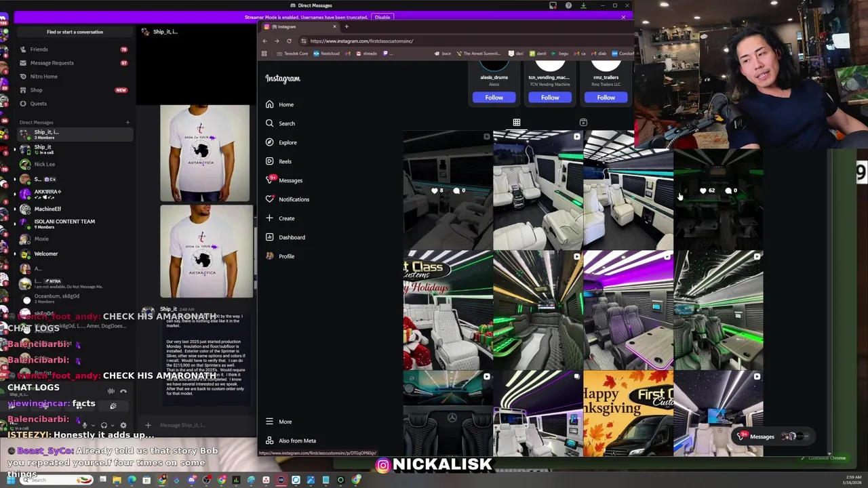
Task: Open the Teradek Core bookmark
Action: (x=292, y=54)
